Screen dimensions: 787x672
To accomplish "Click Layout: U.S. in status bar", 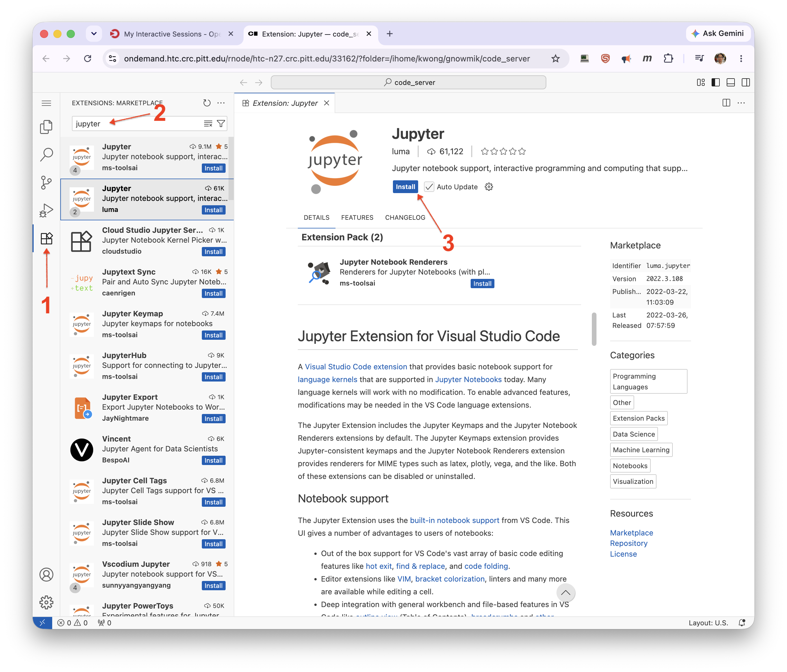I will pos(708,623).
